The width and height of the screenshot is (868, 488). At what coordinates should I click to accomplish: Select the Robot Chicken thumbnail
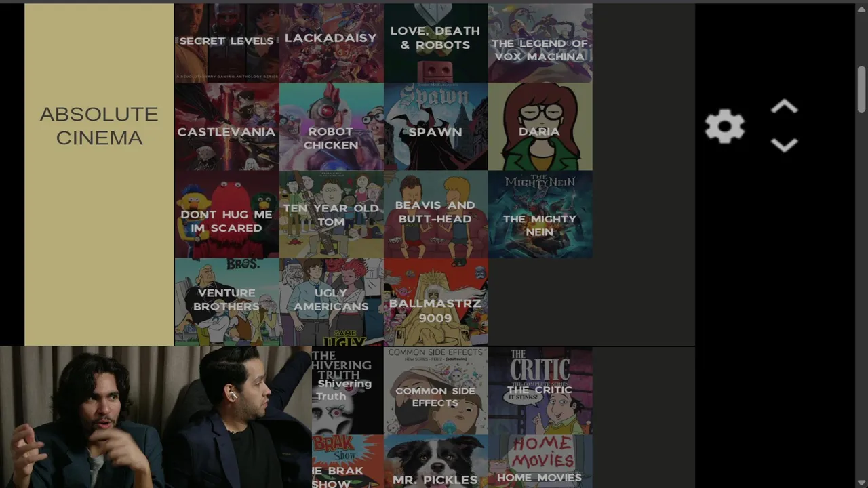[x=331, y=126]
